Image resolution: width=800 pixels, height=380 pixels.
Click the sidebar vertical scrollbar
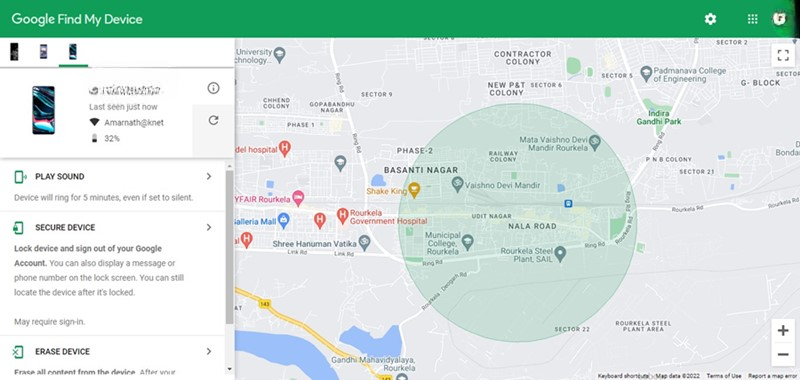point(230,247)
